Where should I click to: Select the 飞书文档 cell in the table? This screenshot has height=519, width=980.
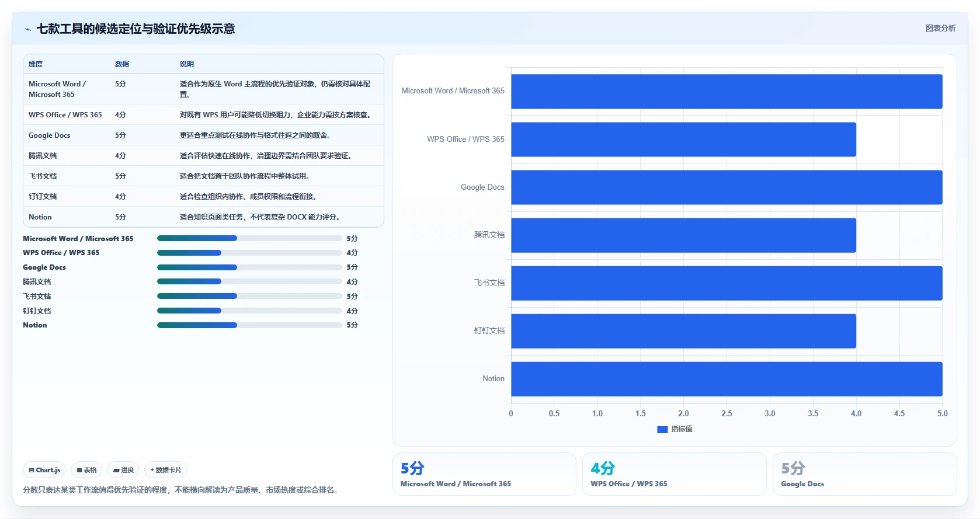tap(43, 176)
